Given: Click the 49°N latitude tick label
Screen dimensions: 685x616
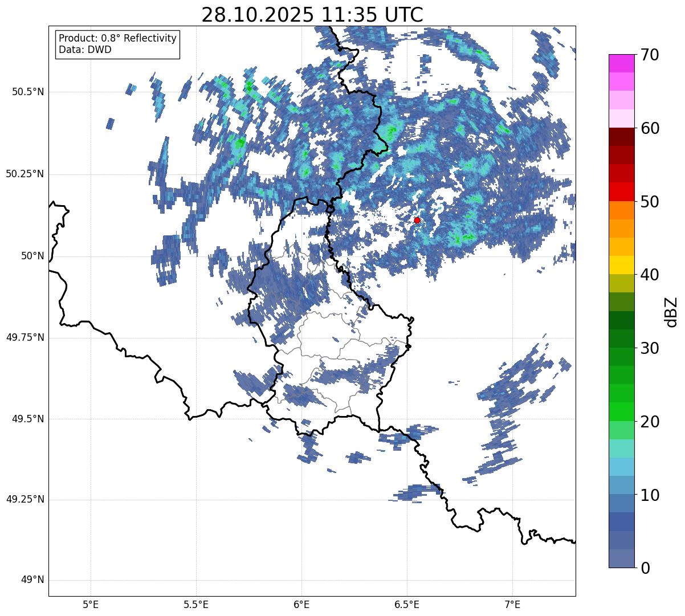Looking at the screenshot, I should 32,580.
